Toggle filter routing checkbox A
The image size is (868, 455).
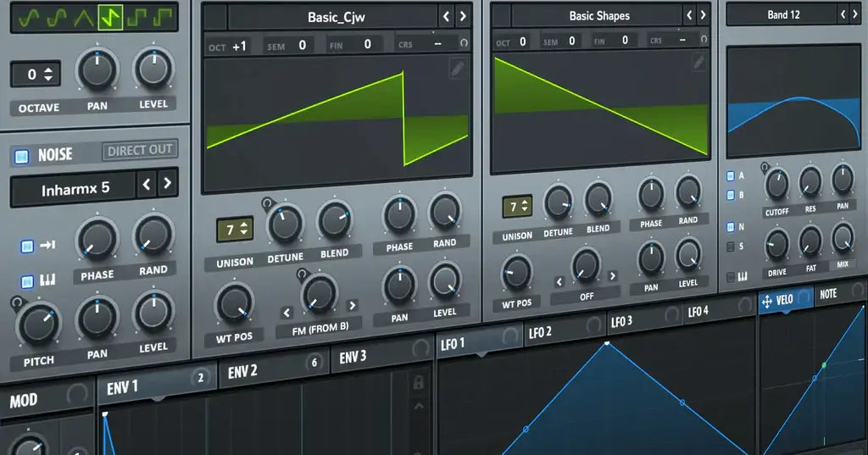pos(732,176)
